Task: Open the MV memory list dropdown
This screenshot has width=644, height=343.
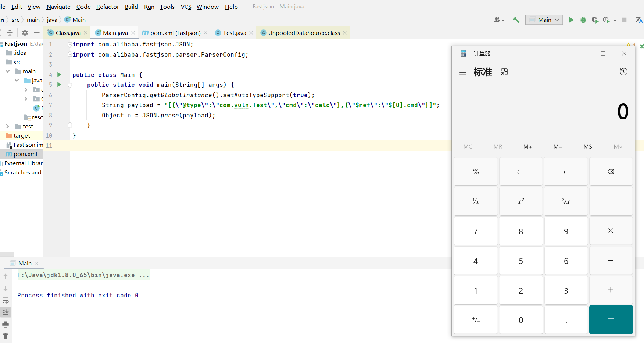Action: [618, 146]
